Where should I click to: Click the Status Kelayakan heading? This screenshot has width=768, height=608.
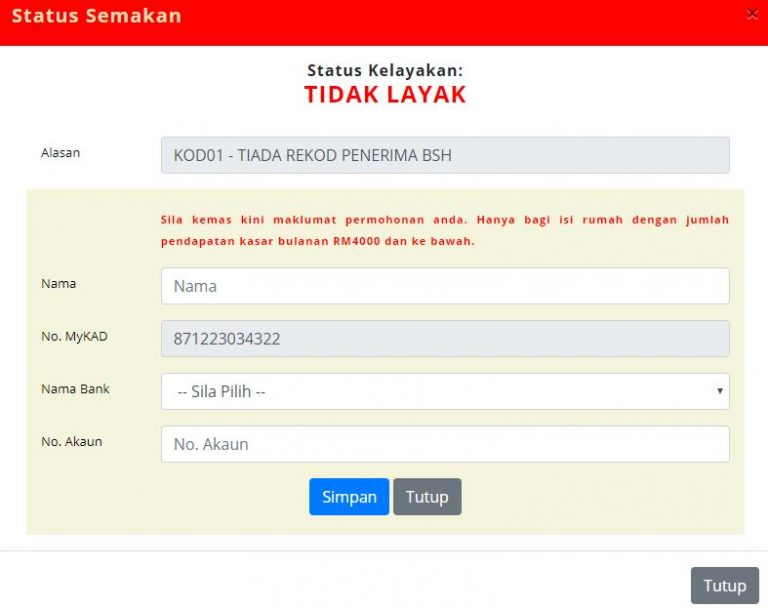[x=385, y=70]
